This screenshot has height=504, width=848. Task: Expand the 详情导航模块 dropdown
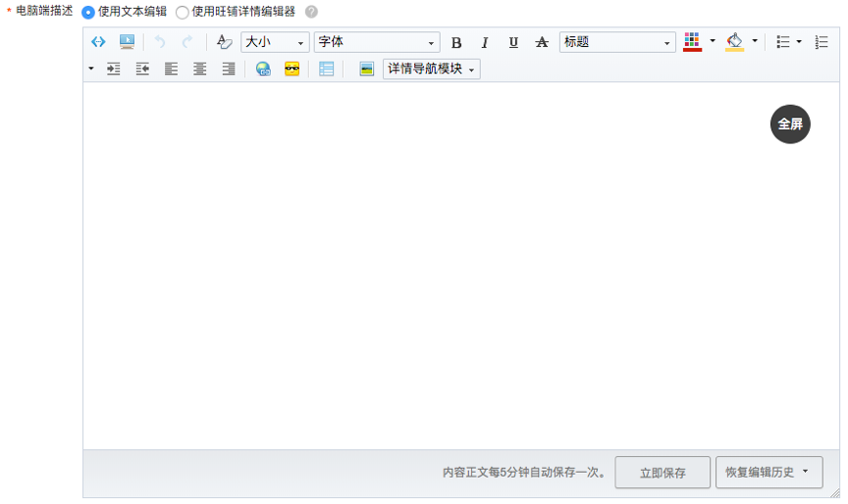431,70
